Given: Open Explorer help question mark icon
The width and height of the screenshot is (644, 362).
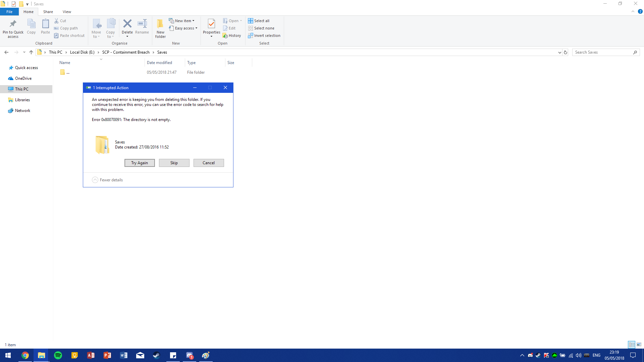Looking at the screenshot, I should [640, 11].
